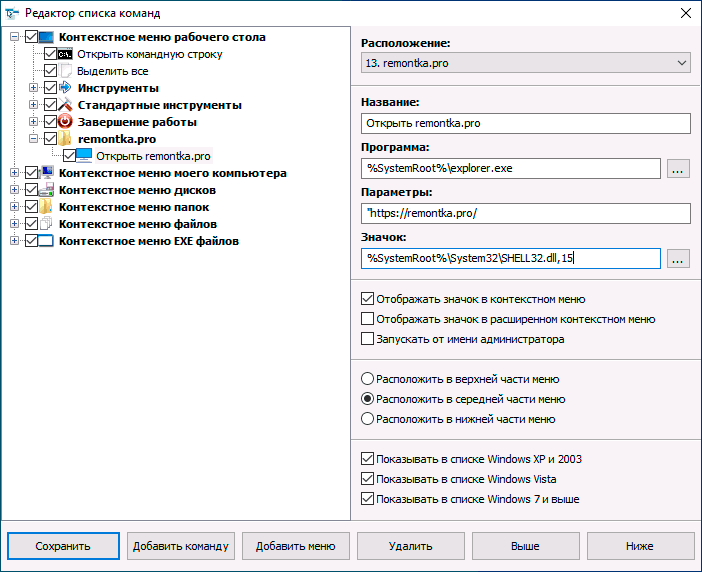Select Открыть командную строку tree item
Image resolution: width=702 pixels, height=572 pixels.
click(x=150, y=54)
